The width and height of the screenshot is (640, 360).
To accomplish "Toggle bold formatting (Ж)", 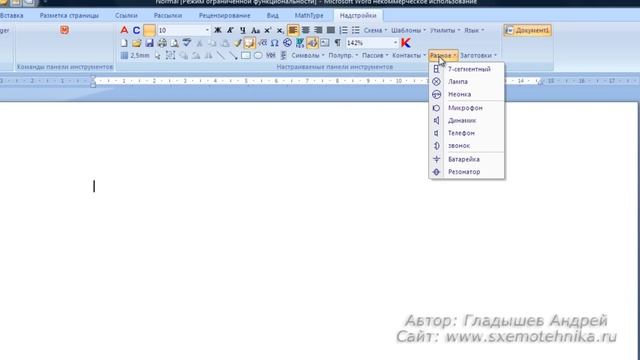I will (218, 30).
